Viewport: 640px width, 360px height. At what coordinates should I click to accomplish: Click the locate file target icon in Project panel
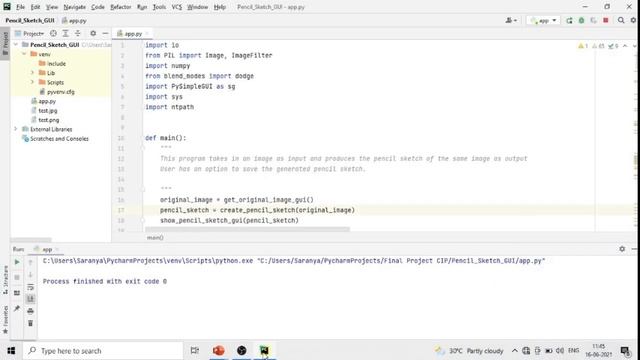coord(53,33)
